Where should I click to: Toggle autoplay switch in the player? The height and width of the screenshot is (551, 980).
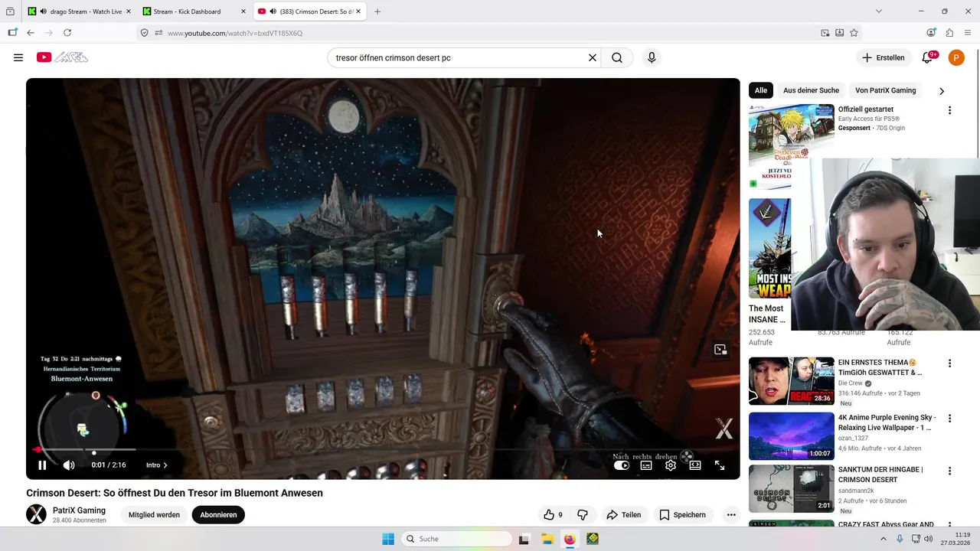pyautogui.click(x=622, y=465)
